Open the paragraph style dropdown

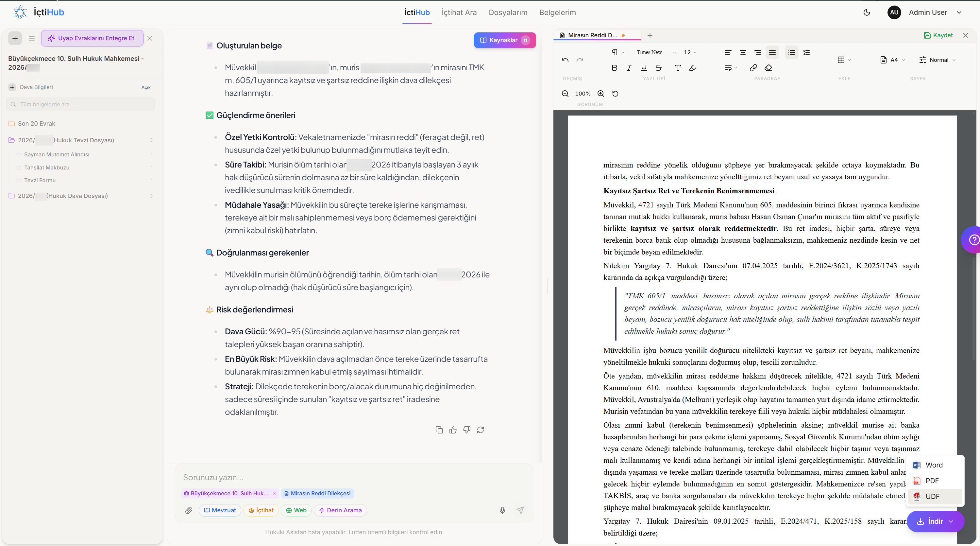(617, 52)
